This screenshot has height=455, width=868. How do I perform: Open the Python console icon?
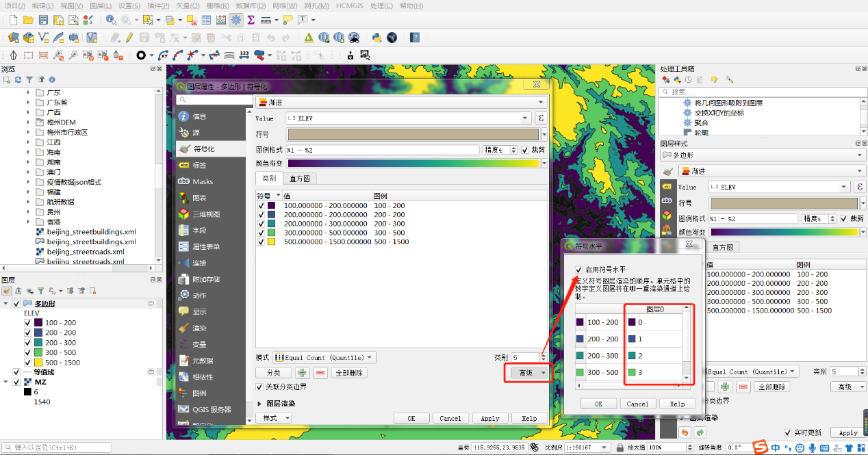(376, 38)
